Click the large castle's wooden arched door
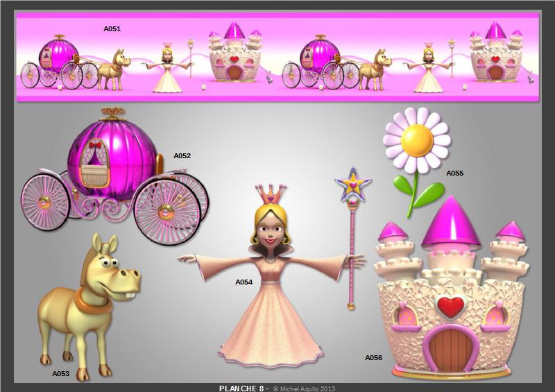555x392 pixels. tap(452, 349)
